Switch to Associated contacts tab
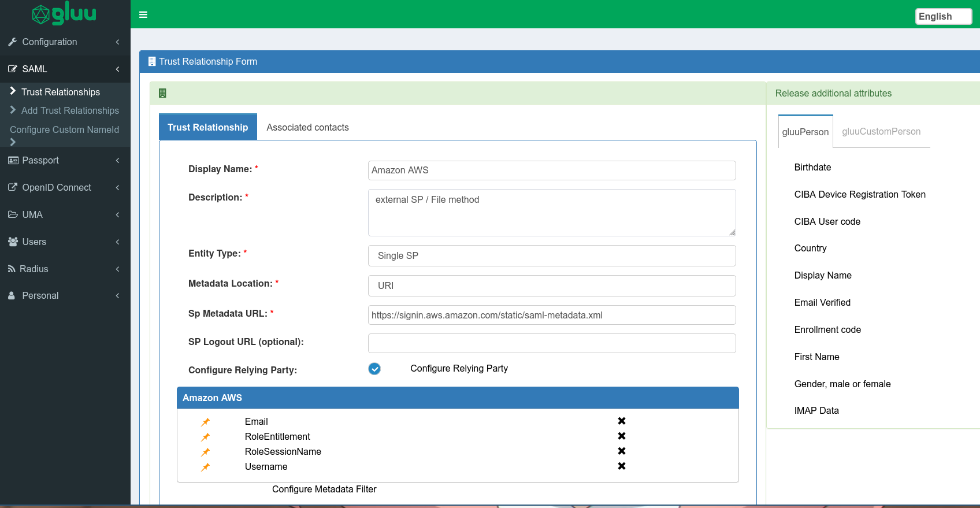Viewport: 980px width, 508px height. coord(307,127)
